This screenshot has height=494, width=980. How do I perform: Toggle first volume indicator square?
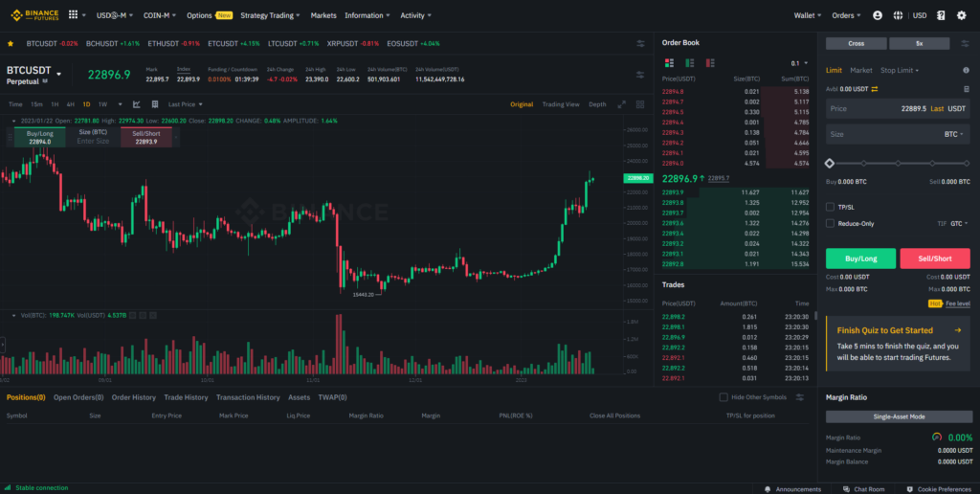(132, 316)
